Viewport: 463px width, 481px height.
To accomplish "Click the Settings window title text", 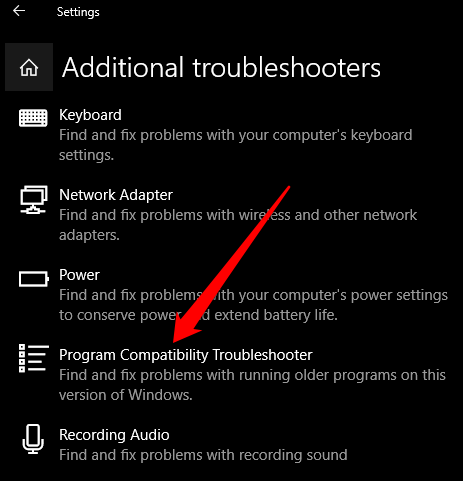I will point(78,12).
